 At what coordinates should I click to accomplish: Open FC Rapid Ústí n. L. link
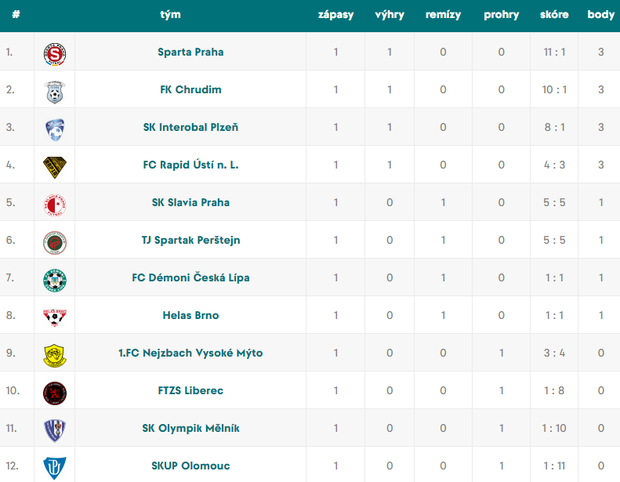point(191,165)
